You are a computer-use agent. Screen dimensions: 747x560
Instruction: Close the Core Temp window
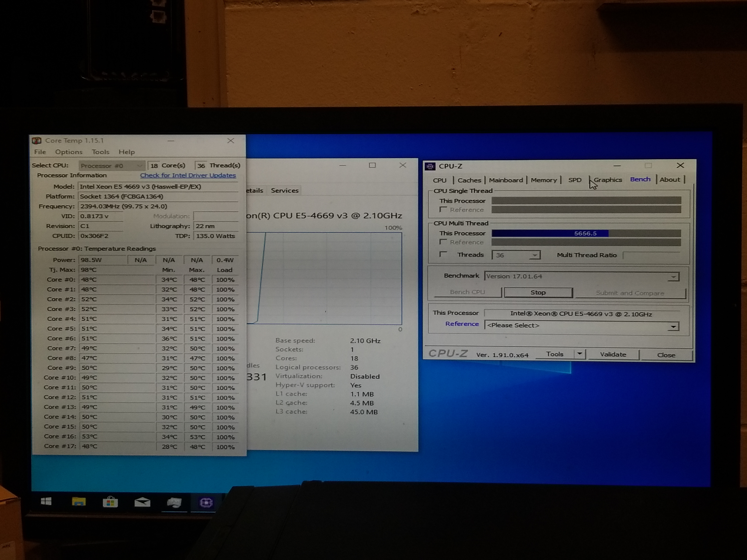[231, 140]
